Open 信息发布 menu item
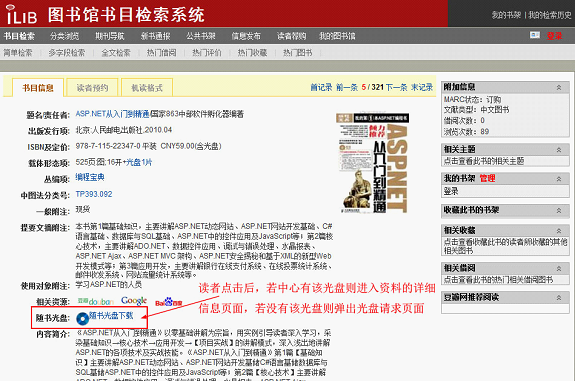Viewport: 575px width, 381px height. pos(246,36)
